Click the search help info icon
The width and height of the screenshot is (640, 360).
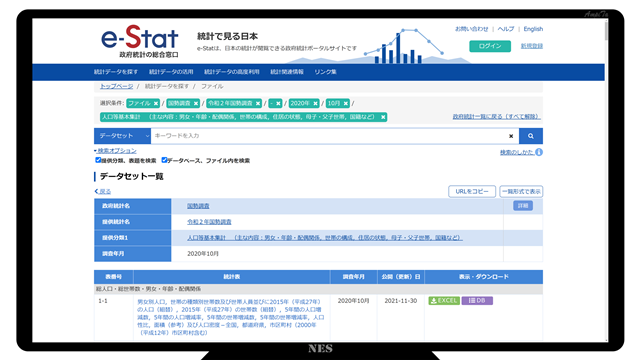click(539, 152)
